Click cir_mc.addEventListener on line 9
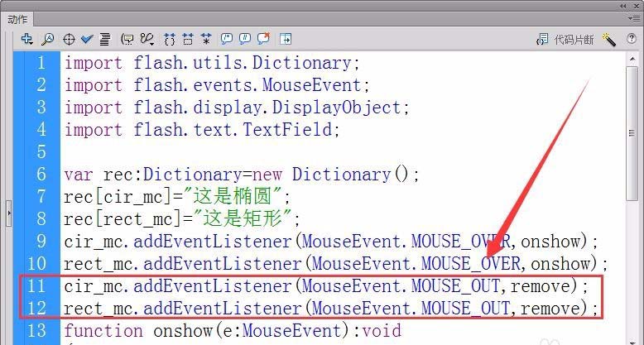The image size is (644, 345). click(178, 241)
